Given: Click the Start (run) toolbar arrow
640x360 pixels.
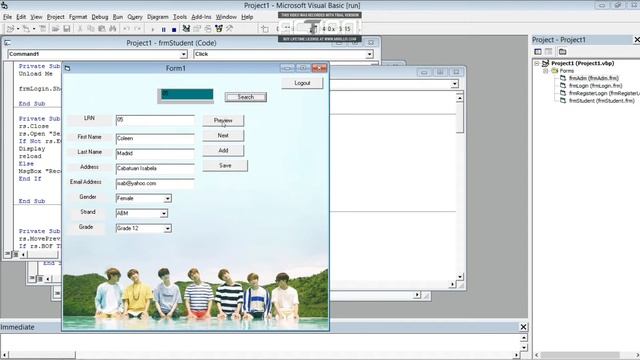Looking at the screenshot, I should [x=153, y=29].
